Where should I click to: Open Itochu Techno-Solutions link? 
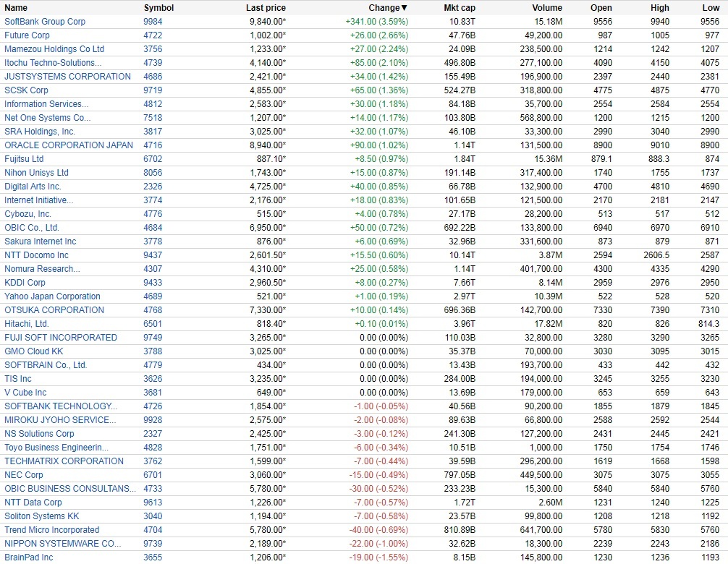(x=53, y=63)
